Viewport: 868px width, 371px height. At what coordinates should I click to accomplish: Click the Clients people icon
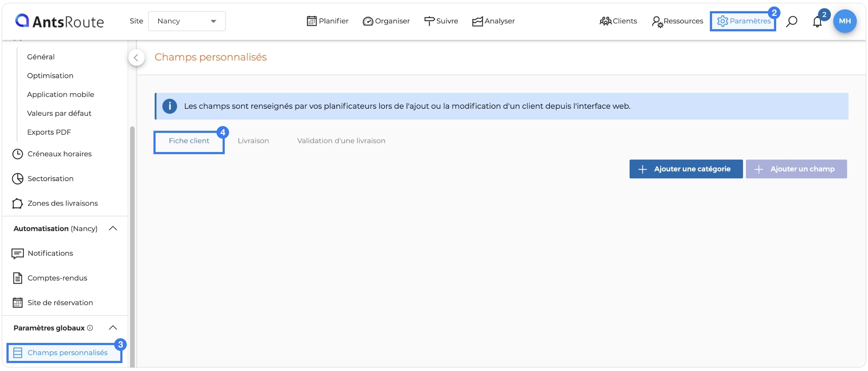tap(605, 21)
